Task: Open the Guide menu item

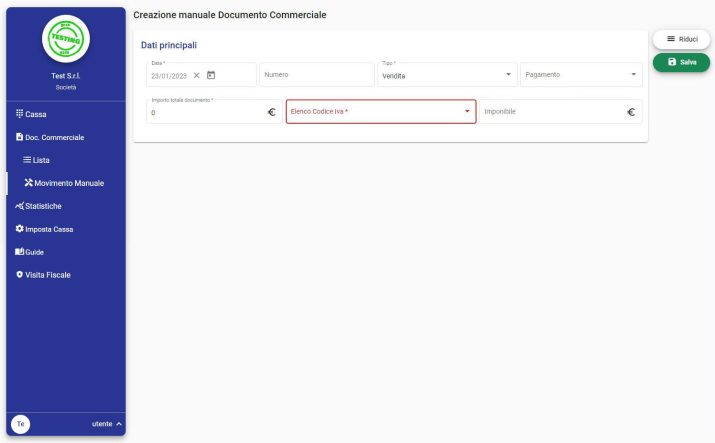Action: (x=30, y=252)
